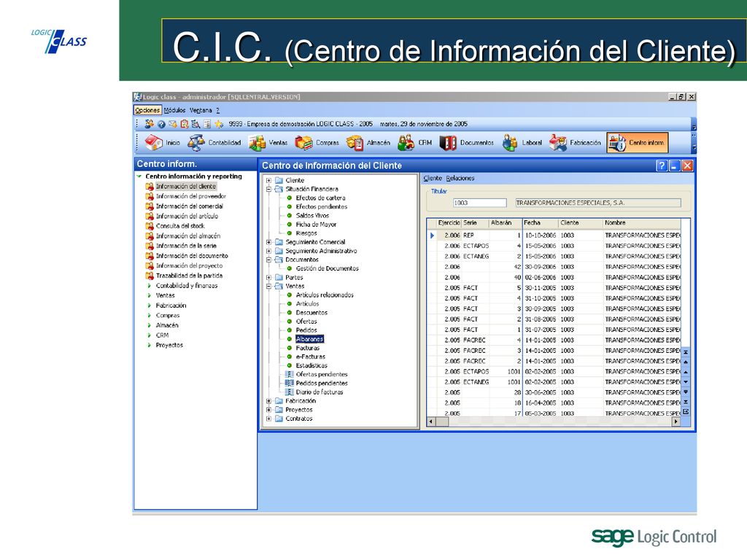Open the Inicio module in the top toolbar
747x560 pixels.
163,142
